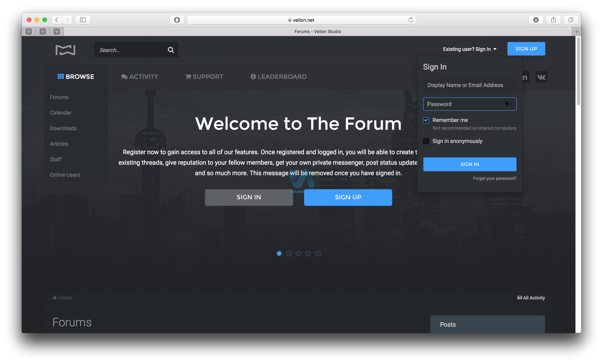The image size is (603, 364).
Task: Switch to first pinned V tab
Action: pyautogui.click(x=29, y=31)
